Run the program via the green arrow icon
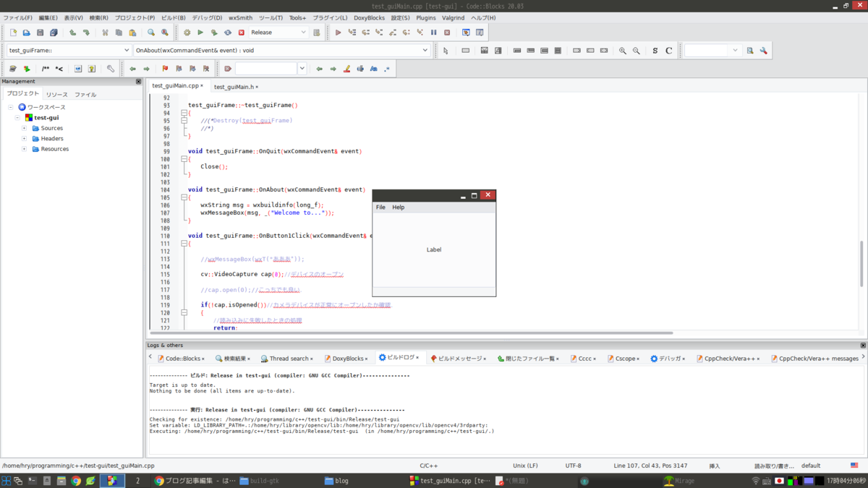Image resolution: width=868 pixels, height=488 pixels. (x=200, y=33)
